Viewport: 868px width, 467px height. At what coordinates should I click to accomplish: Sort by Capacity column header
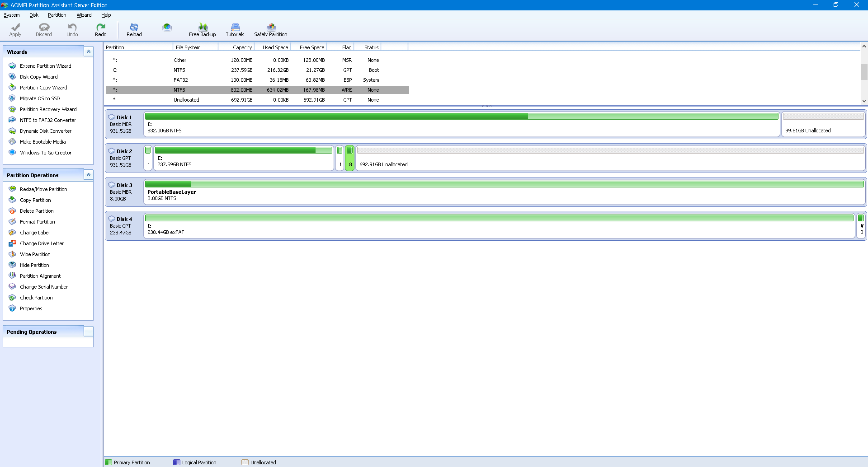point(236,47)
